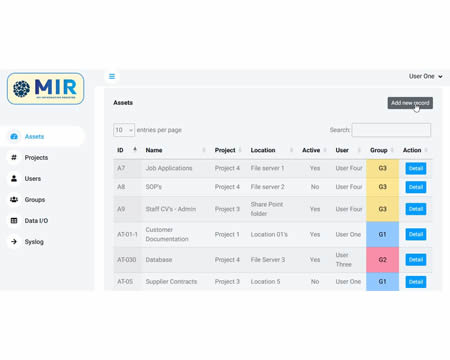Sort table by ID column
This screenshot has width=450, height=360.
127,150
